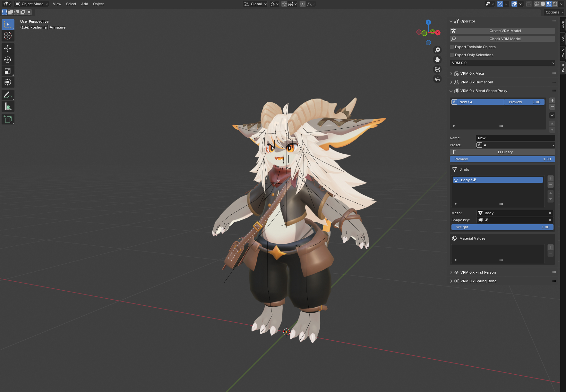Toggle the Is Binary option
Image resolution: width=566 pixels, height=392 pixels.
[502, 152]
